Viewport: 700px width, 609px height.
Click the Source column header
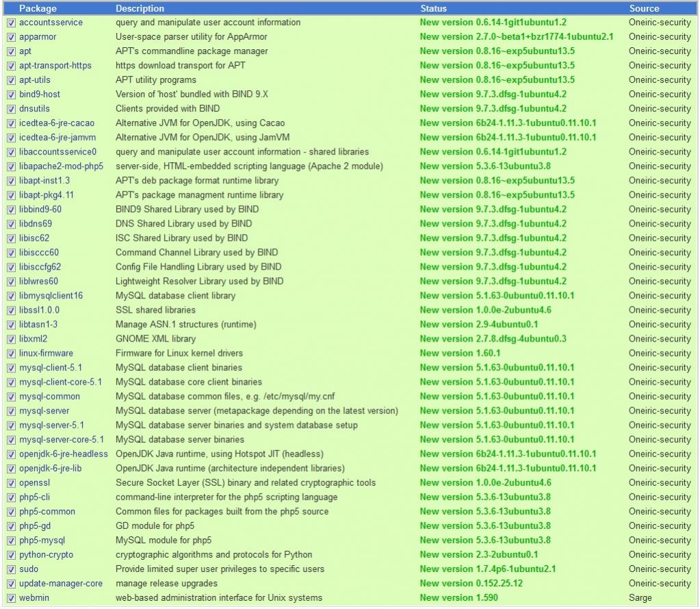(644, 8)
